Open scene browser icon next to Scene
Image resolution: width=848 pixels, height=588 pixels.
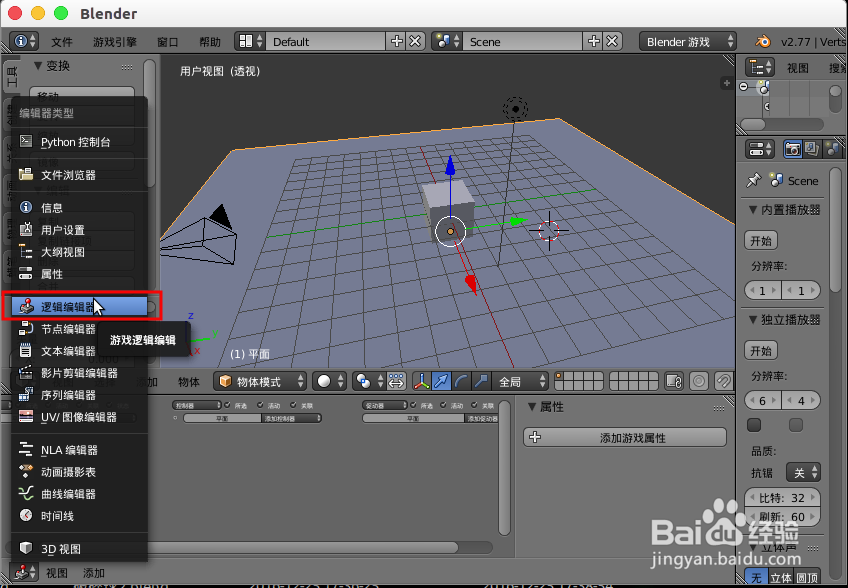pyautogui.click(x=448, y=41)
